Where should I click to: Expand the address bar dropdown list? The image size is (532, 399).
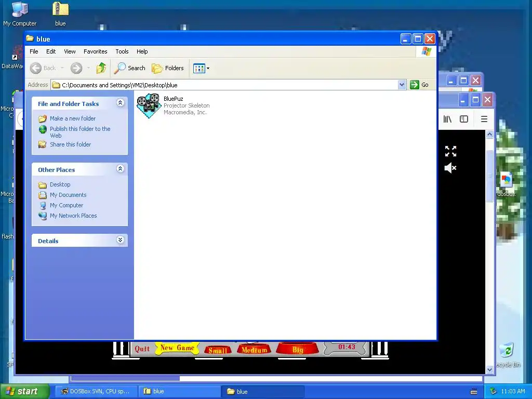coord(402,85)
